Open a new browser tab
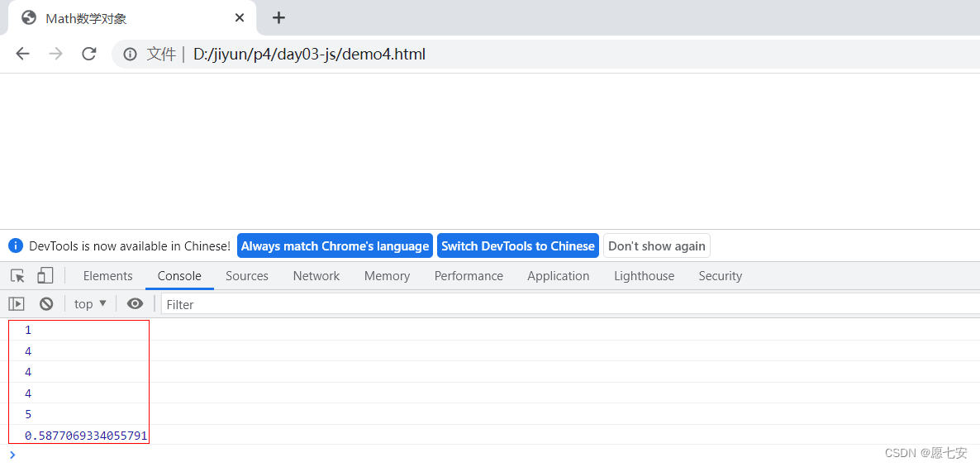 pyautogui.click(x=278, y=18)
